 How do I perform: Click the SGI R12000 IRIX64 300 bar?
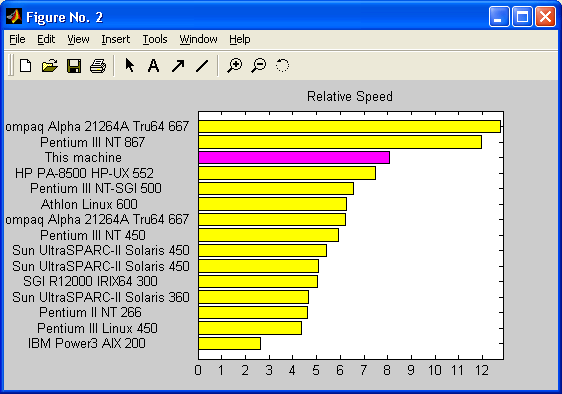click(x=258, y=281)
